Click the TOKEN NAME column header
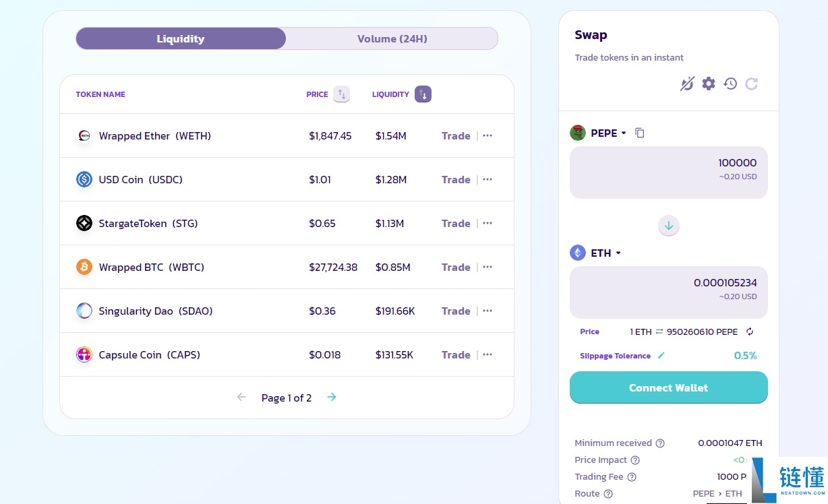The width and height of the screenshot is (828, 504). (100, 94)
